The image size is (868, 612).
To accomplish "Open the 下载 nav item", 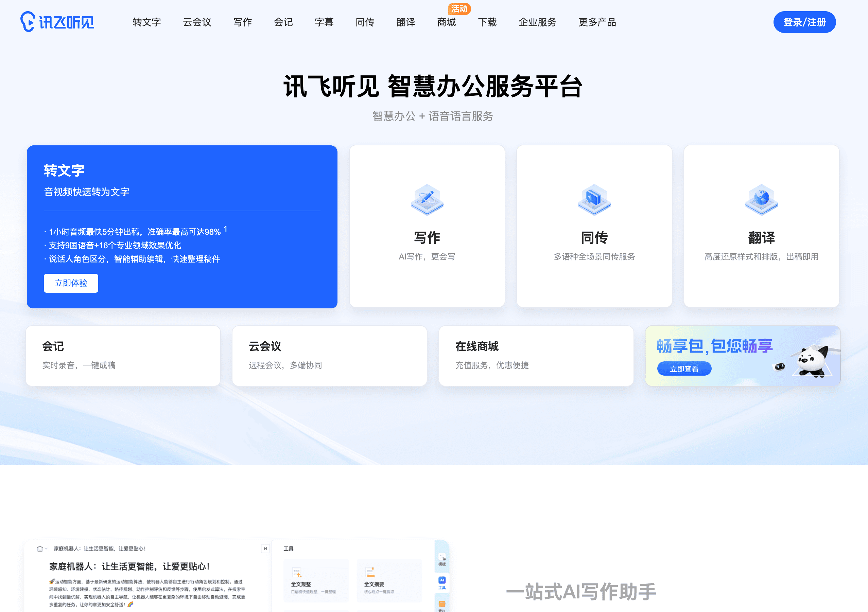I will (487, 22).
